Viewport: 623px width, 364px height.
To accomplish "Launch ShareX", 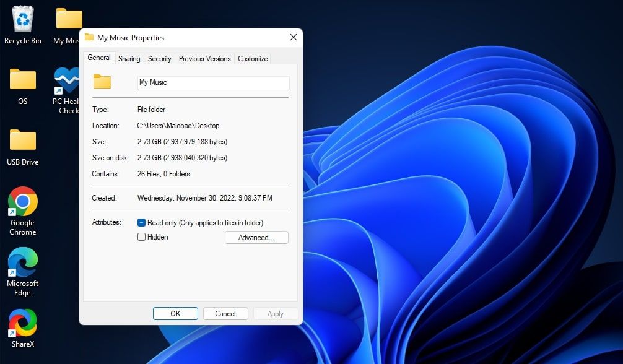I will (22, 324).
